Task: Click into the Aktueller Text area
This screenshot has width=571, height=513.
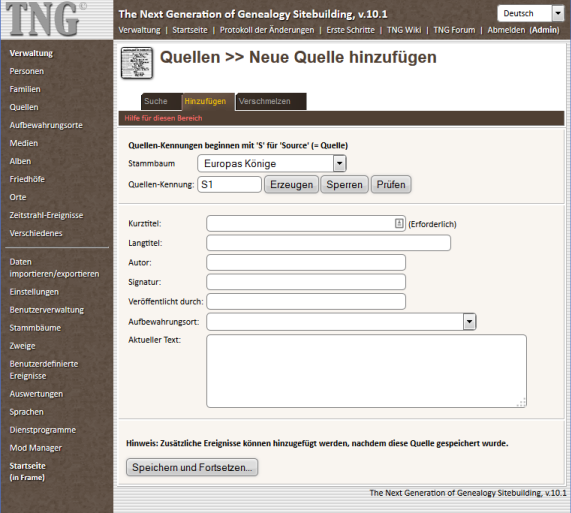Action: pyautogui.click(x=366, y=371)
